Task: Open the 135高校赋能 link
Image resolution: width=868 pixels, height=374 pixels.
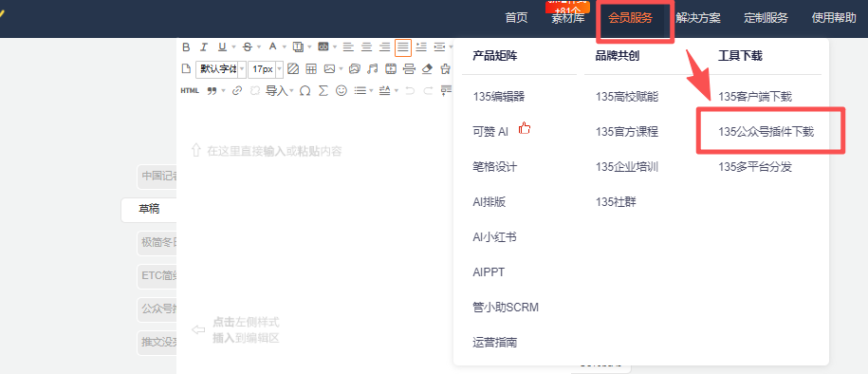Action: [627, 97]
